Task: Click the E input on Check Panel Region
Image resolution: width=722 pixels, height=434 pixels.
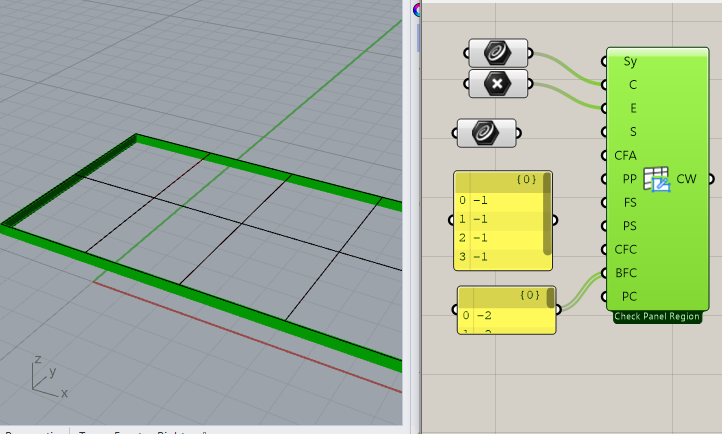Action: click(x=633, y=108)
